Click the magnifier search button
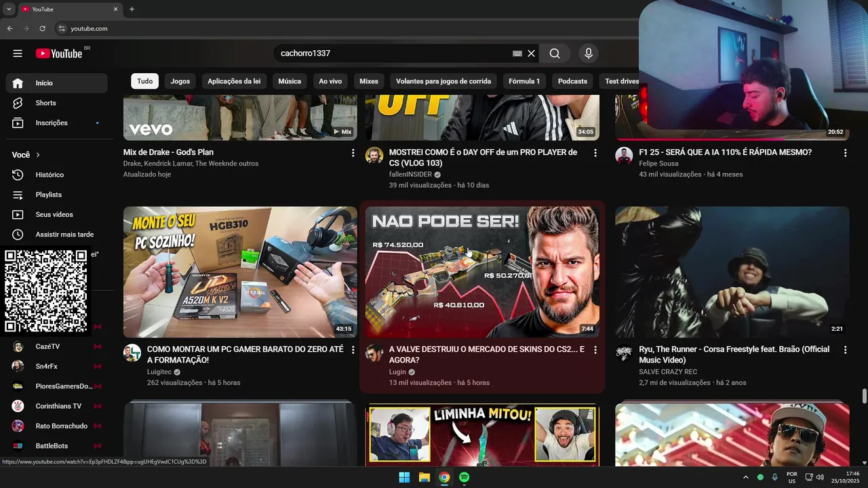The image size is (868, 488). [x=555, y=54]
